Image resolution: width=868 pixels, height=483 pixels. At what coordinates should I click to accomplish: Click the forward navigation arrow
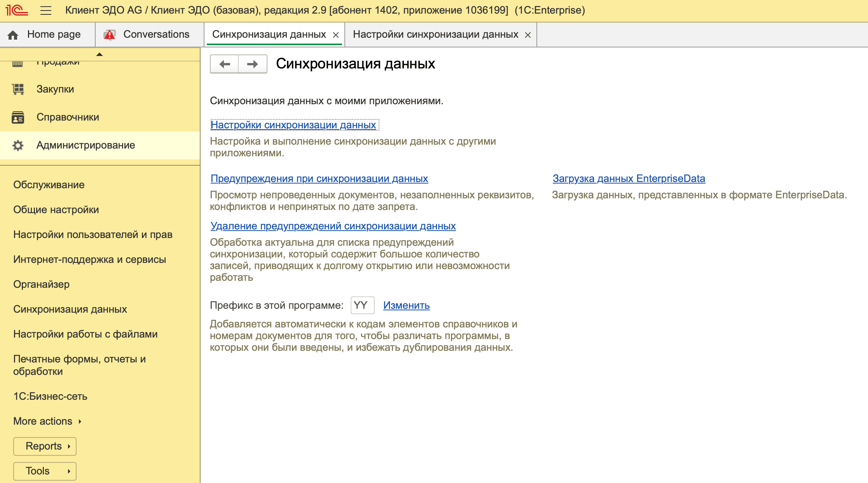252,63
